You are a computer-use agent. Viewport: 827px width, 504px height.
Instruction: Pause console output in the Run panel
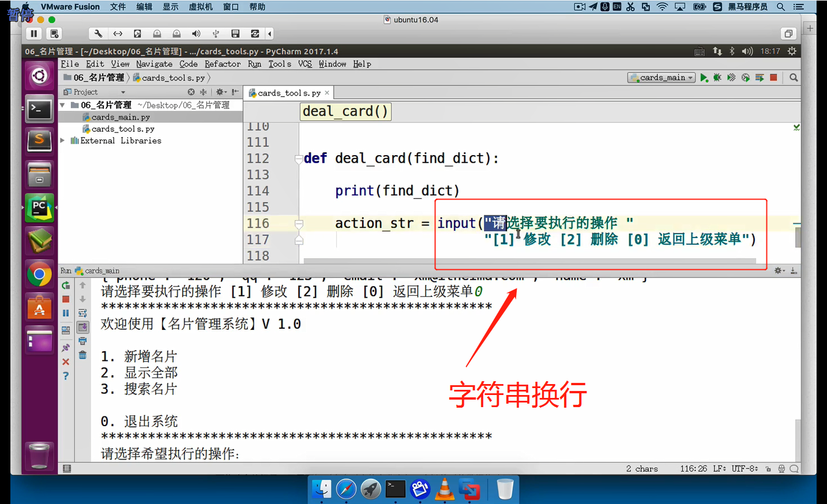[x=66, y=313]
